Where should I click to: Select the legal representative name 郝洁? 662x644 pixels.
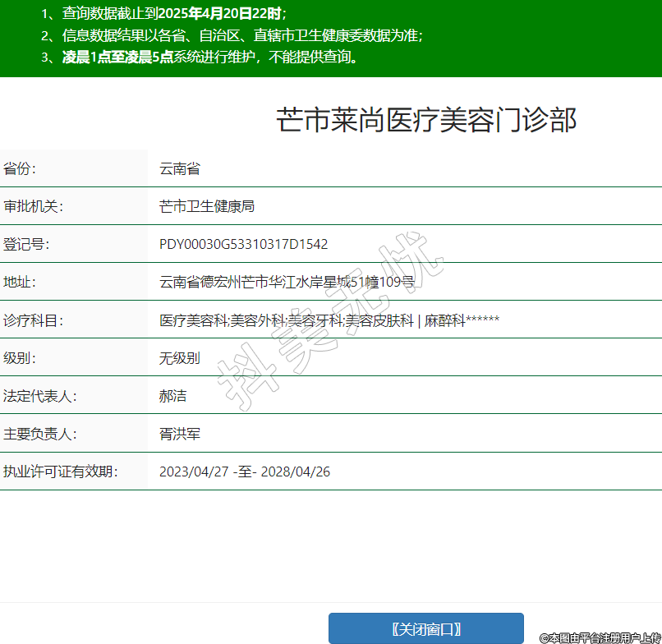(x=173, y=396)
